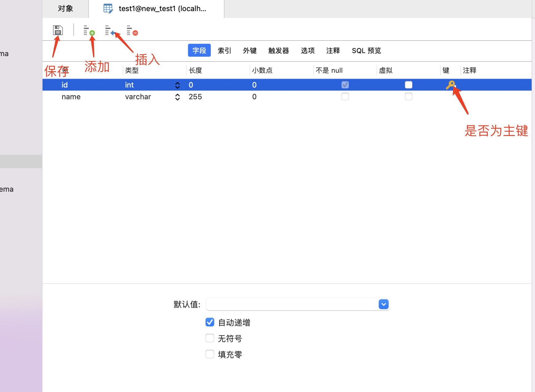Open the SQL 预览 view
The width and height of the screenshot is (535, 392).
tap(366, 51)
